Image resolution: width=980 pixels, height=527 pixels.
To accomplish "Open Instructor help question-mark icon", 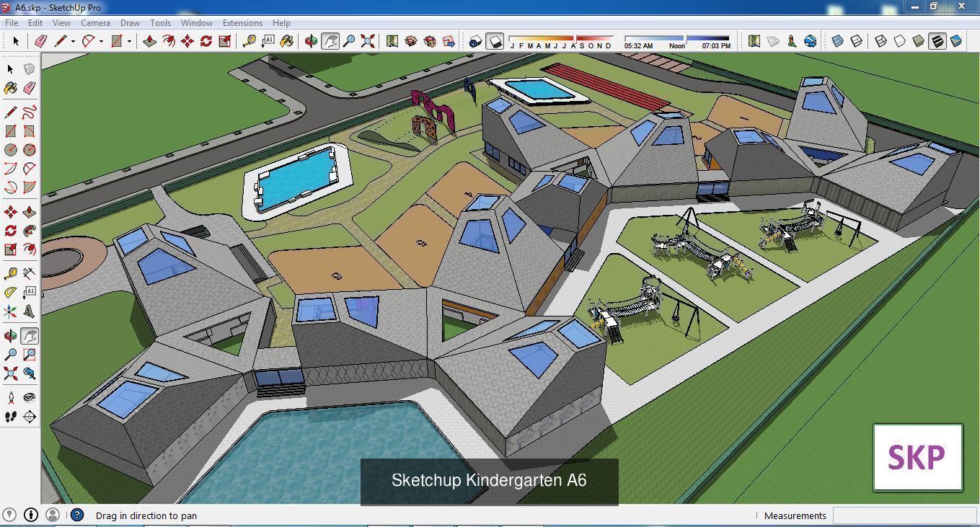I will pyautogui.click(x=77, y=515).
